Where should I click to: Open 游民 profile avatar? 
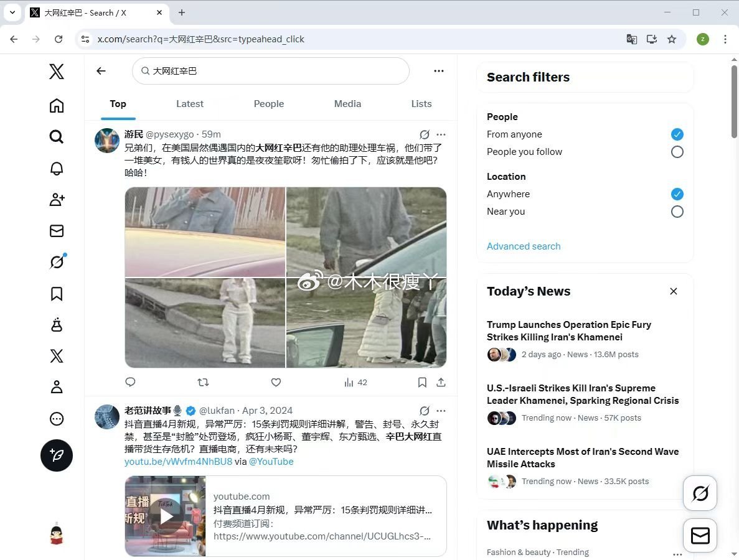tap(107, 141)
